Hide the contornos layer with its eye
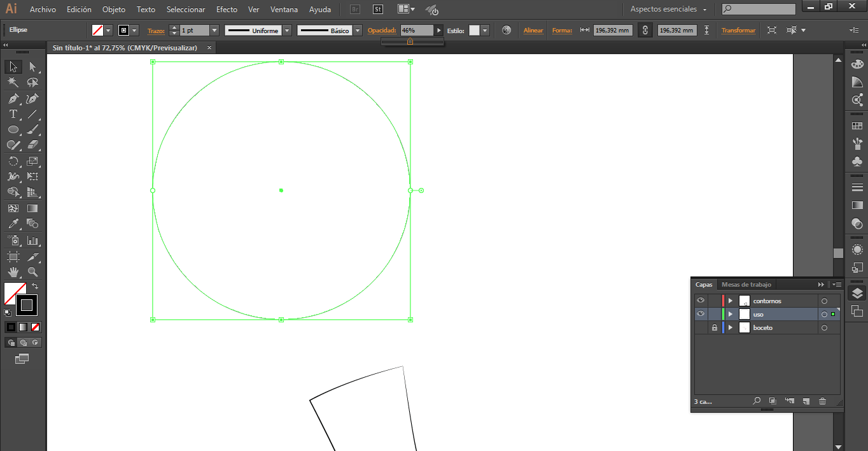This screenshot has width=868, height=451. (x=701, y=301)
